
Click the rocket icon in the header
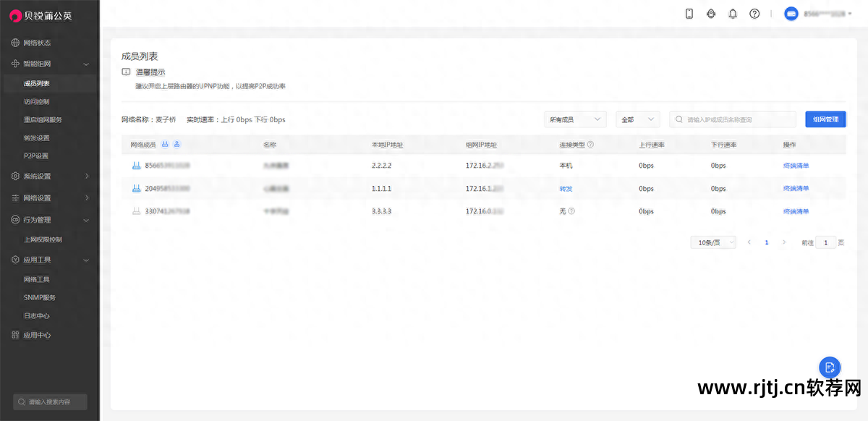coord(711,14)
